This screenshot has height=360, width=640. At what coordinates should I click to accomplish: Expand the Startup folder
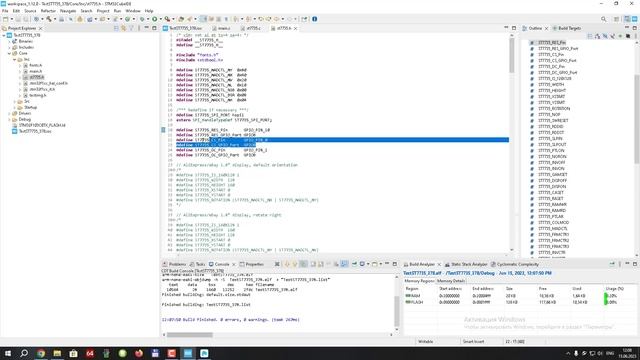[15, 107]
